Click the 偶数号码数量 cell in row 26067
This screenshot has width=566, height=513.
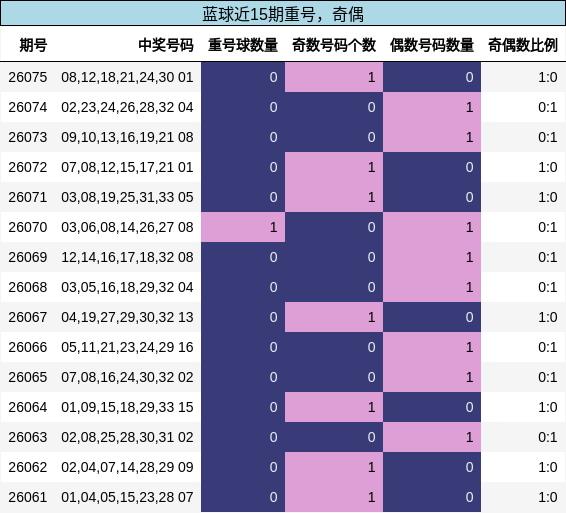[432, 317]
